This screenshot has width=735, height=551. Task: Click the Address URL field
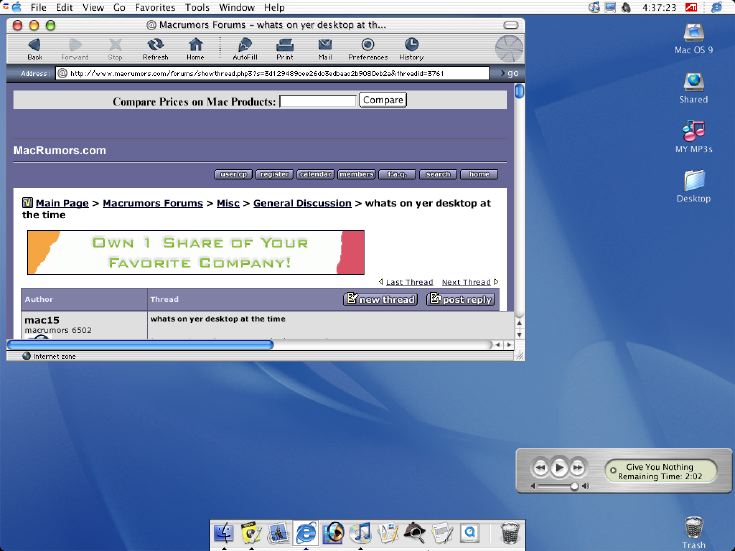coord(272,73)
